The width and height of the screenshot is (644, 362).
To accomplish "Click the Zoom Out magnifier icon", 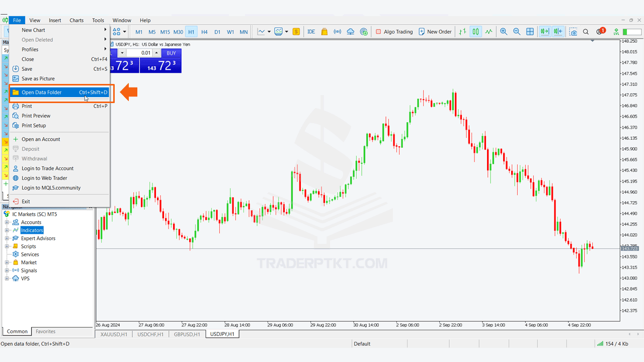I will (x=517, y=32).
